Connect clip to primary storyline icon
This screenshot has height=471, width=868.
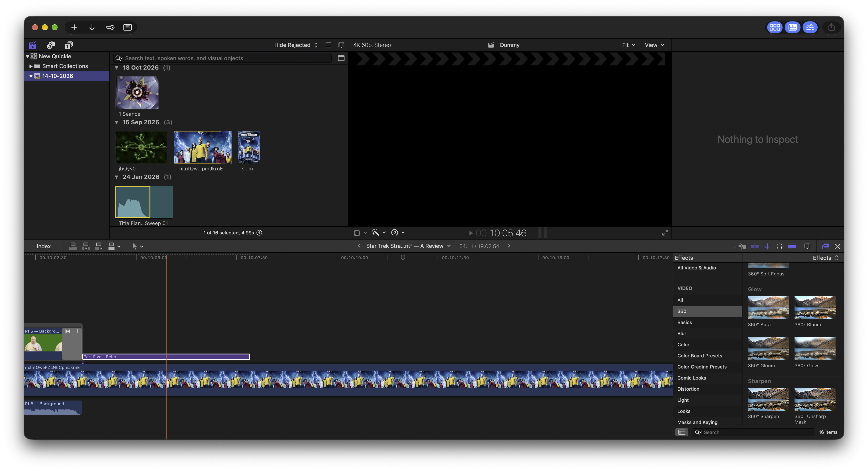click(x=73, y=246)
